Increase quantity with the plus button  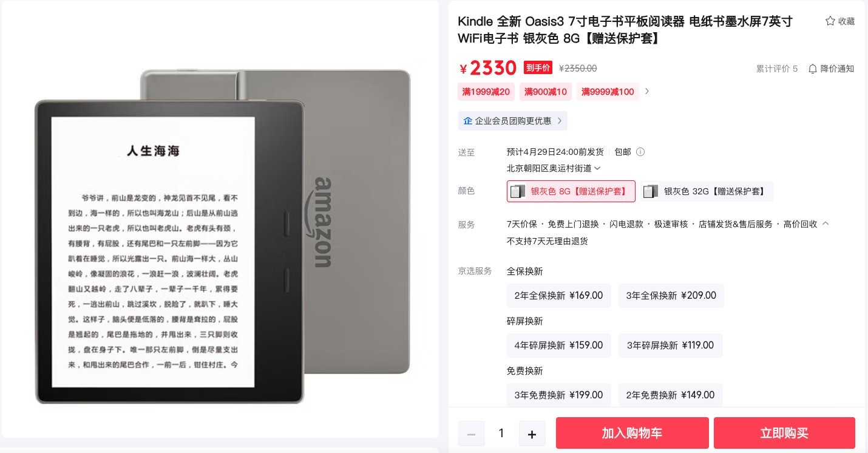(532, 434)
